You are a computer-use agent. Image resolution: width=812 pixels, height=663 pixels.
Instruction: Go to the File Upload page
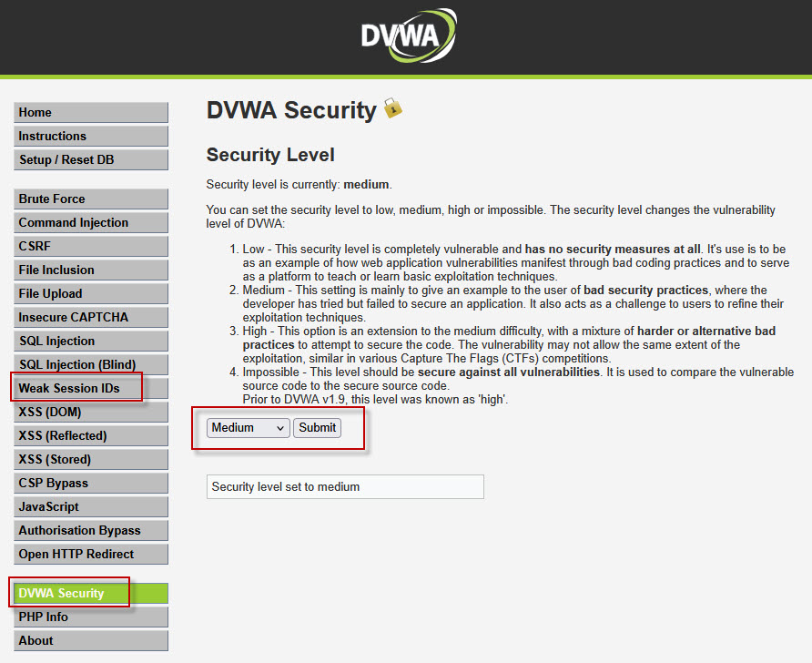(x=91, y=293)
